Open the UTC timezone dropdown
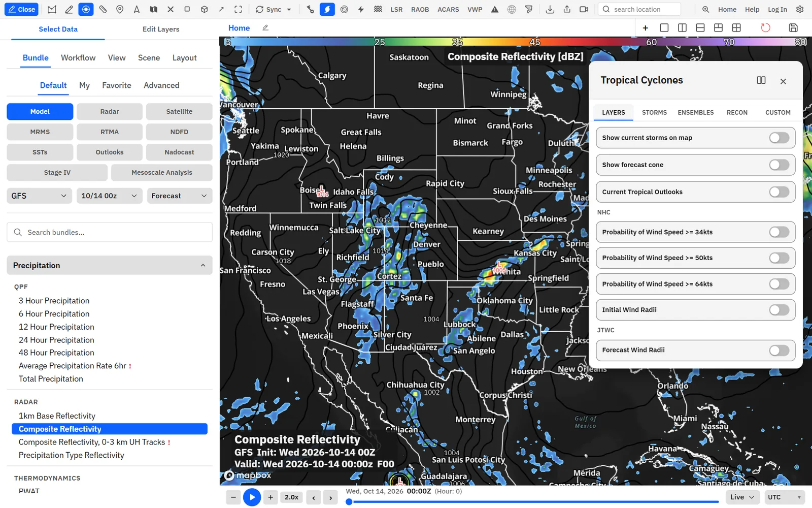 [x=785, y=497]
